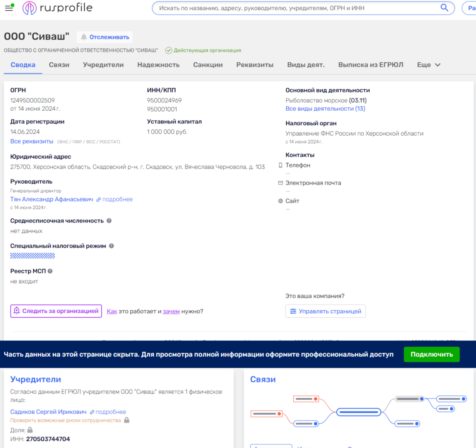Image resolution: width=476 pixels, height=448 pixels.
Task: Click link icon beside Тян Александр Афанасьевич
Action: tap(98, 200)
